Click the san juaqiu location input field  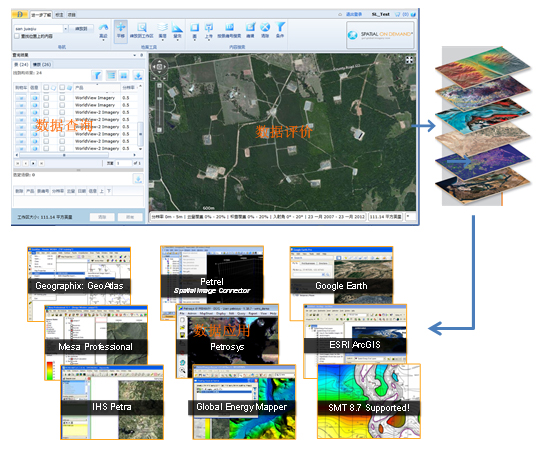pyautogui.click(x=38, y=29)
